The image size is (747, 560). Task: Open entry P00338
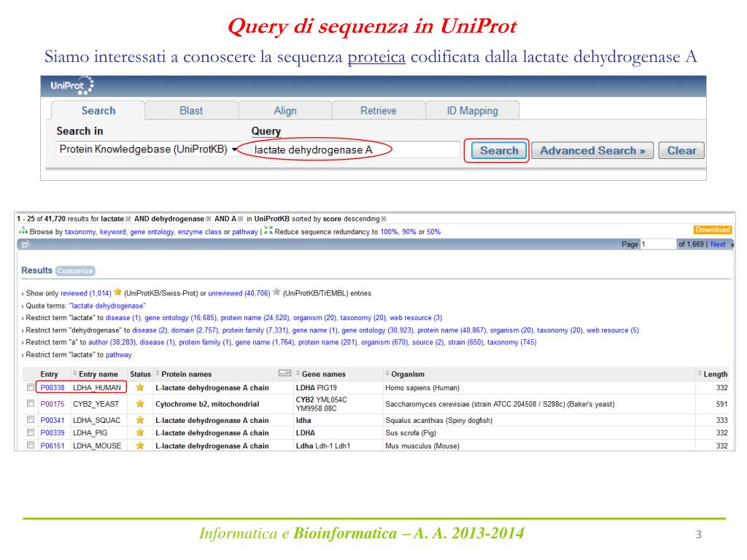pyautogui.click(x=53, y=388)
